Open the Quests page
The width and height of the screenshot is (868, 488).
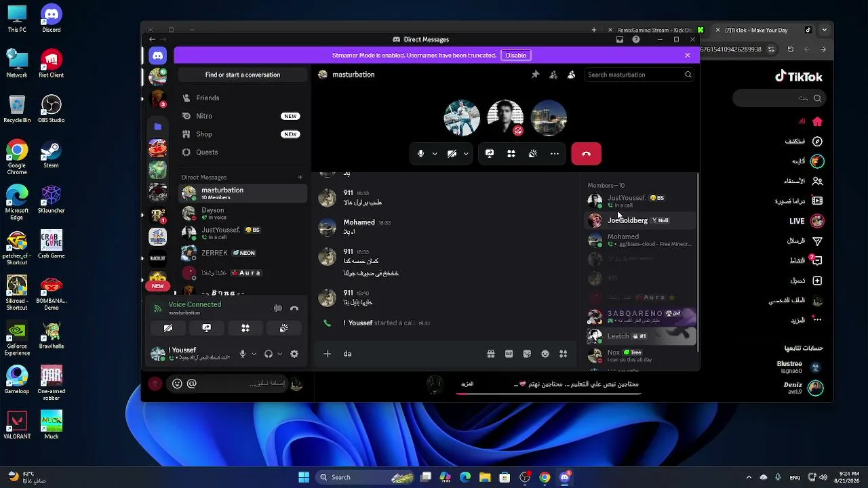pos(243,152)
